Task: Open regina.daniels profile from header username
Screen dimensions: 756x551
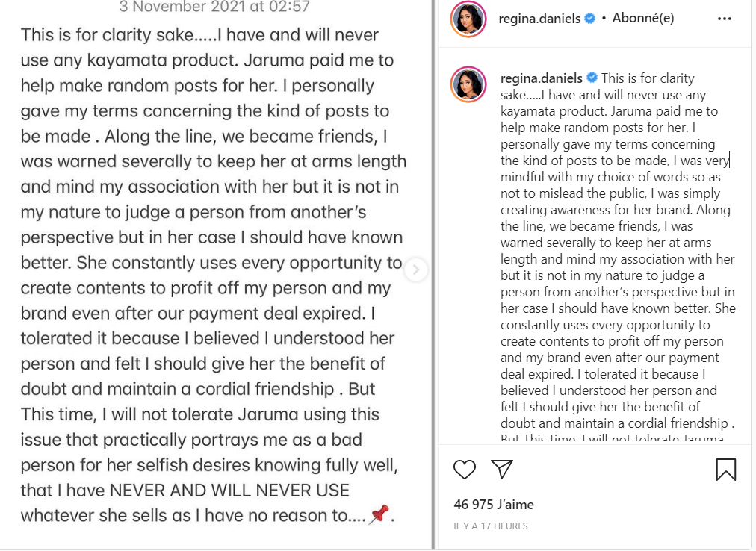Action: [x=541, y=19]
